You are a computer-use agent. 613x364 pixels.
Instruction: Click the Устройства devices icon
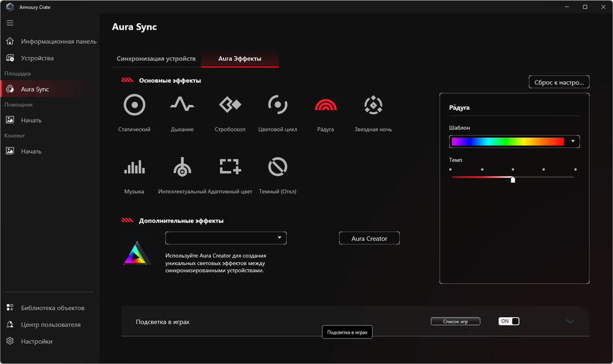(10, 58)
